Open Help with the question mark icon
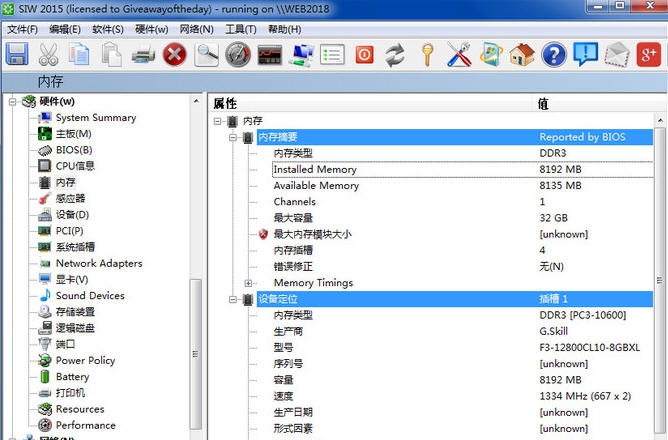Viewport: 668px width, 440px height. click(x=554, y=55)
